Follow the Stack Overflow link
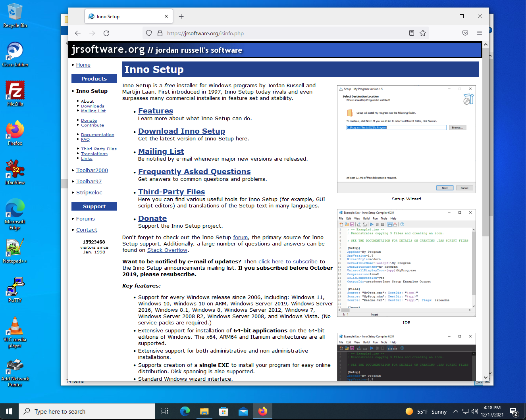 click(167, 250)
